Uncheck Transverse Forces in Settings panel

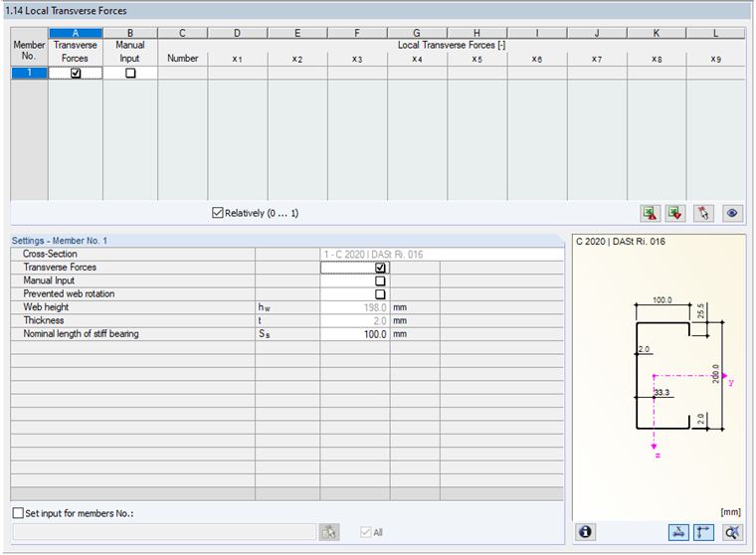coord(380,268)
